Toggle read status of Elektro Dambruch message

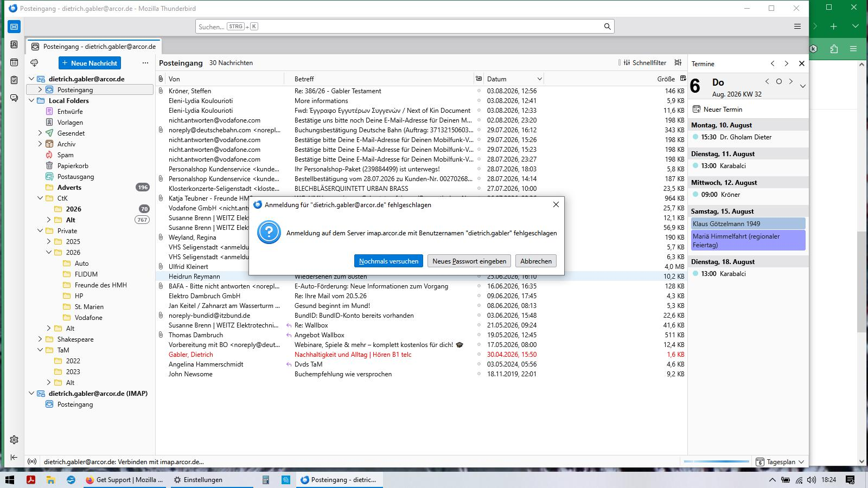pyautogui.click(x=478, y=296)
